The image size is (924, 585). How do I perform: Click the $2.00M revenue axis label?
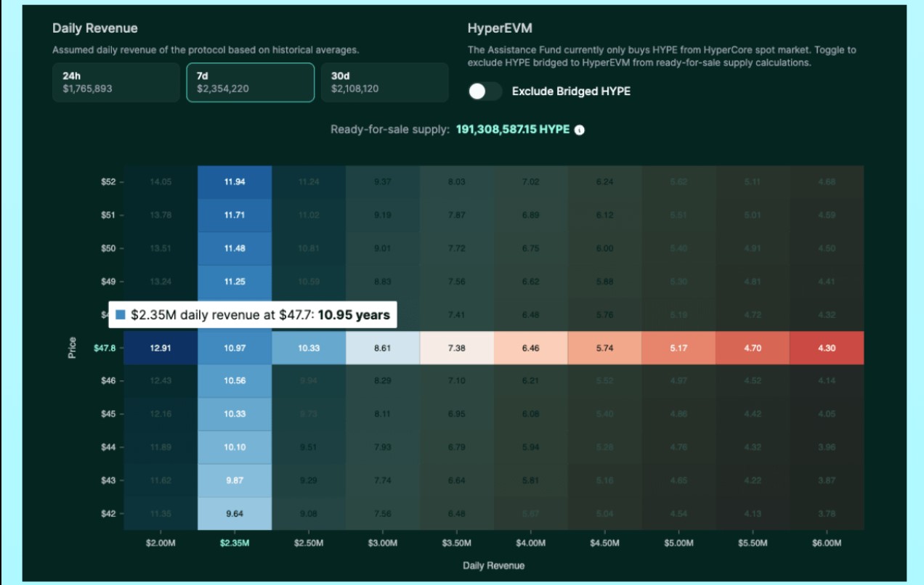pyautogui.click(x=161, y=543)
